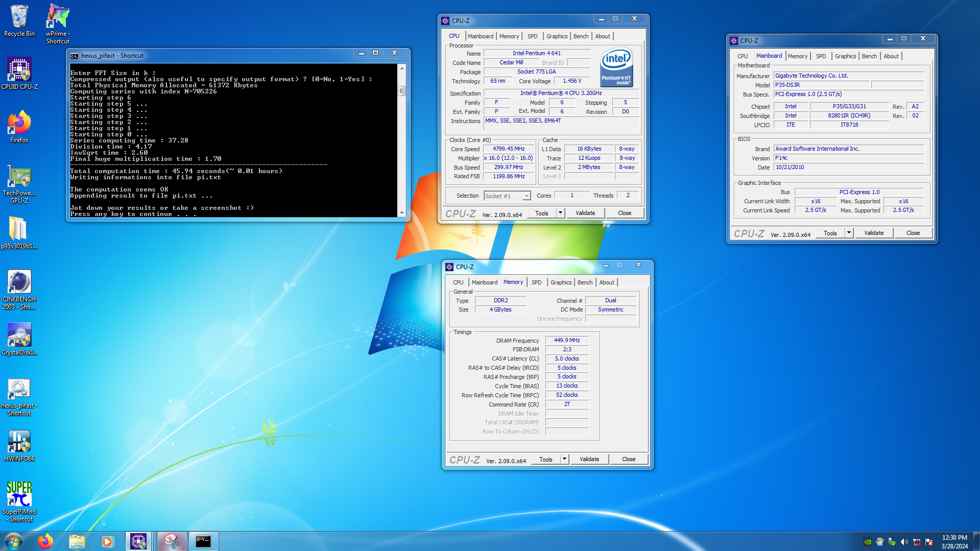Screen dimensions: 980x551
Task: Switch to the command prompt taskbar button
Action: click(x=203, y=541)
